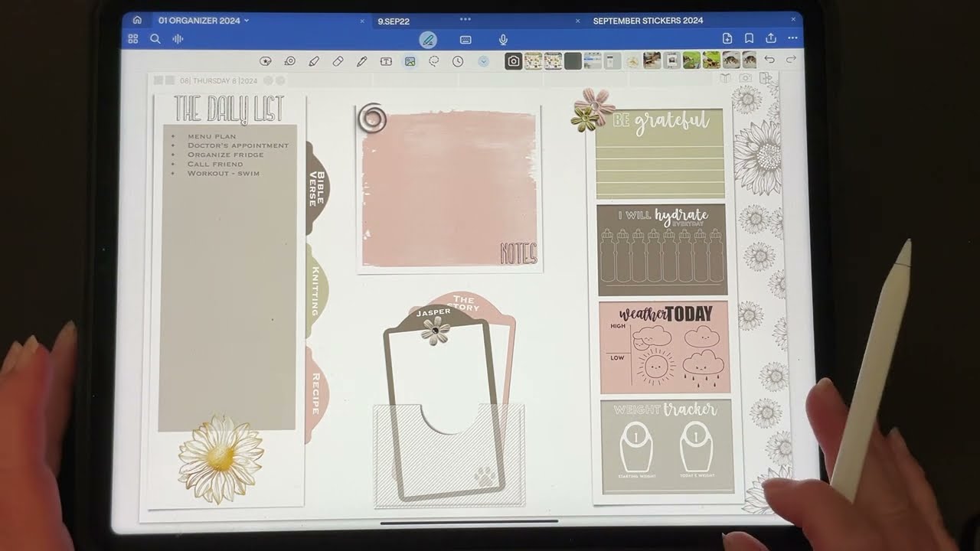Go to the home library icon
The width and height of the screenshot is (980, 551).
(137, 21)
